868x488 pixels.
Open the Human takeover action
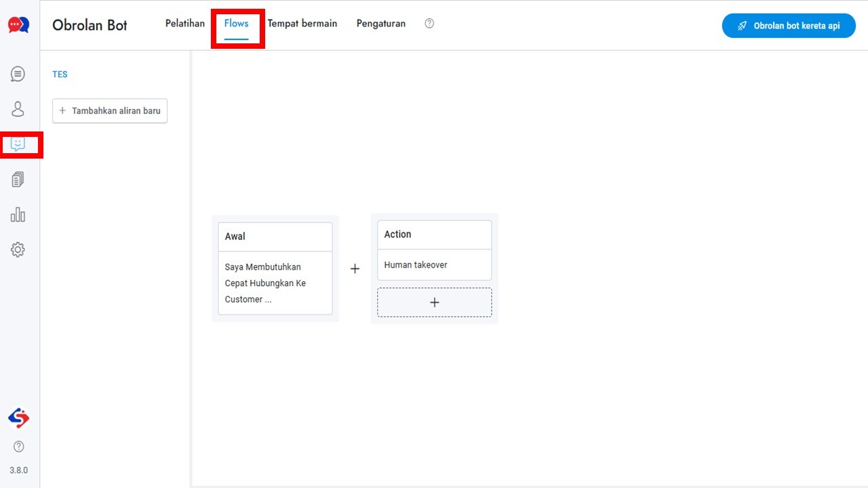point(435,265)
